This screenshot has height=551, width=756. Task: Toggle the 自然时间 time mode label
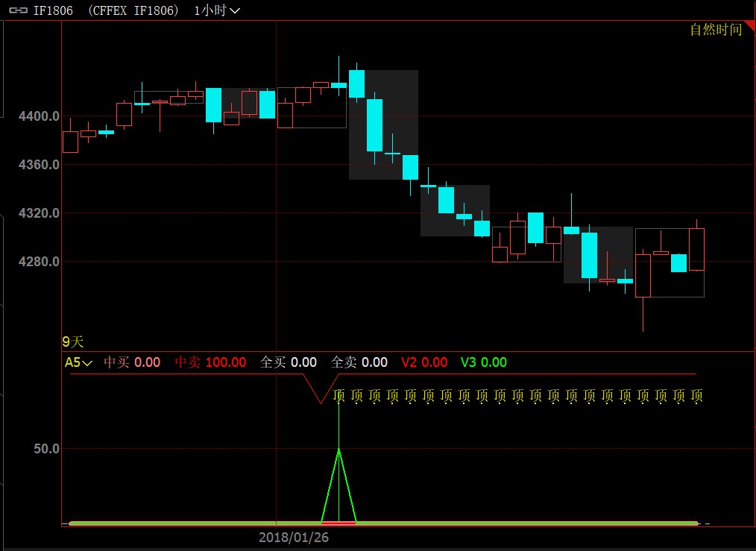click(x=716, y=30)
